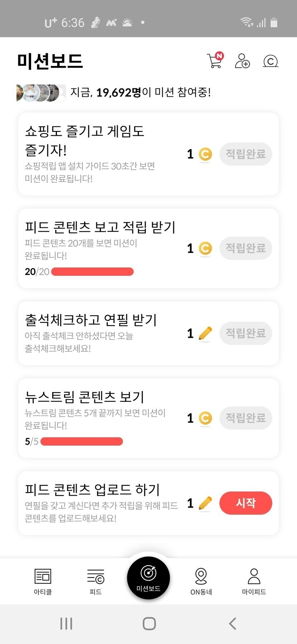Tap 적립완료 on 뉴스트림 콘텐츠 mission
Image resolution: width=297 pixels, height=644 pixels.
[x=245, y=418]
